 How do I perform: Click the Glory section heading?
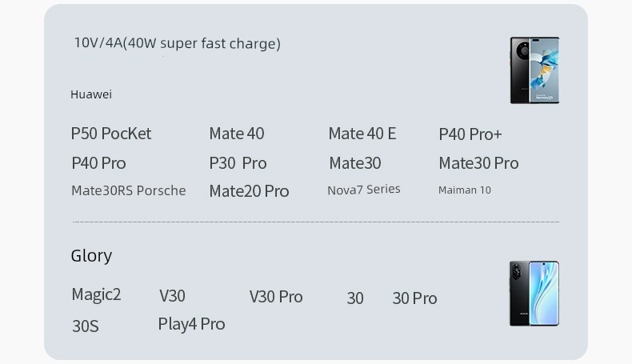[x=91, y=256]
